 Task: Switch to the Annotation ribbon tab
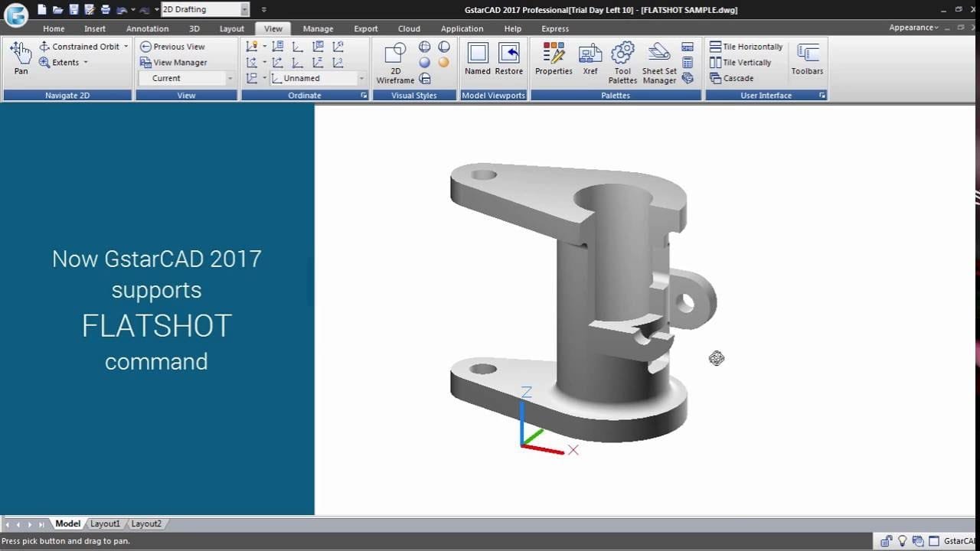click(x=147, y=29)
